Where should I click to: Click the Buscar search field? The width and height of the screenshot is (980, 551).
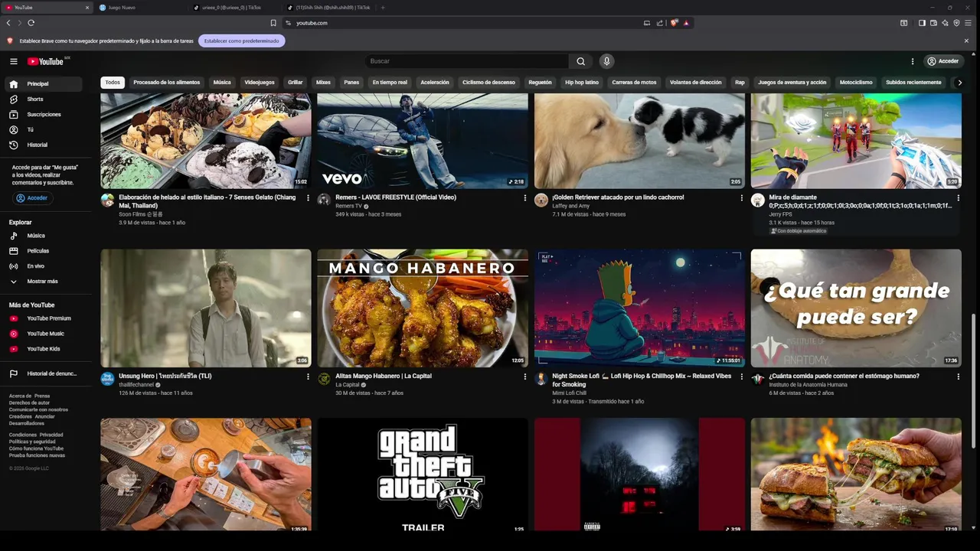click(x=467, y=61)
